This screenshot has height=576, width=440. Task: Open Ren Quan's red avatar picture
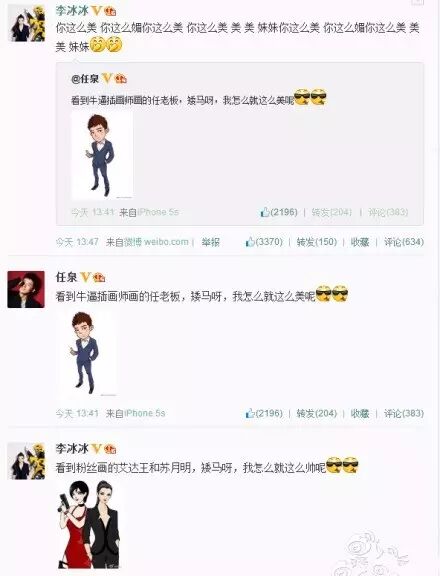click(x=26, y=289)
